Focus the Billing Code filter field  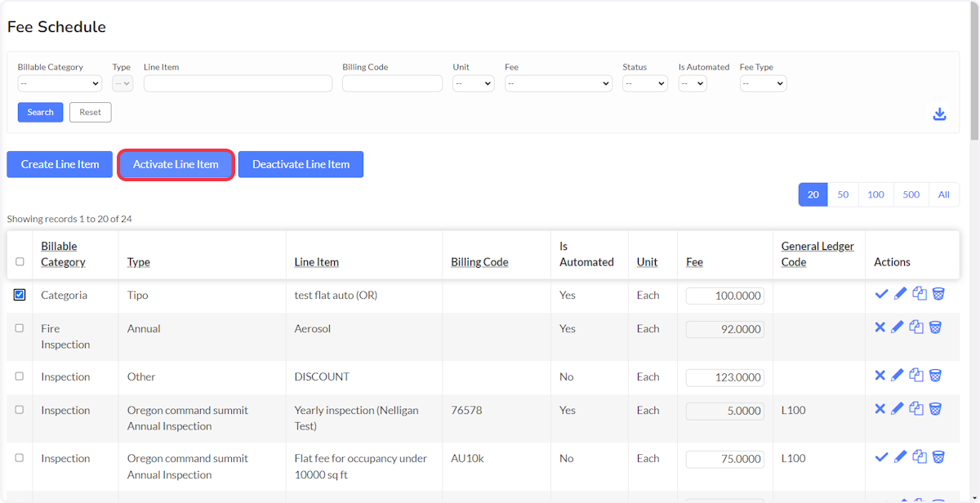[392, 83]
